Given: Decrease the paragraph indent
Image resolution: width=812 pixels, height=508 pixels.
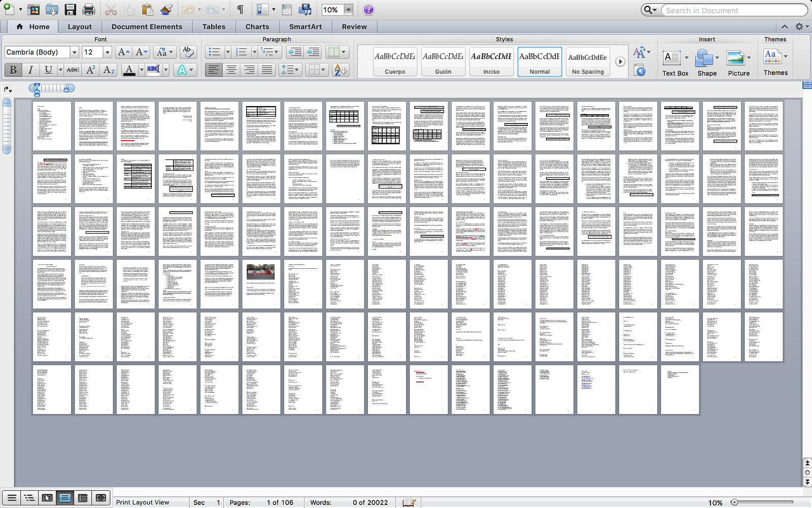Looking at the screenshot, I should tap(295, 52).
